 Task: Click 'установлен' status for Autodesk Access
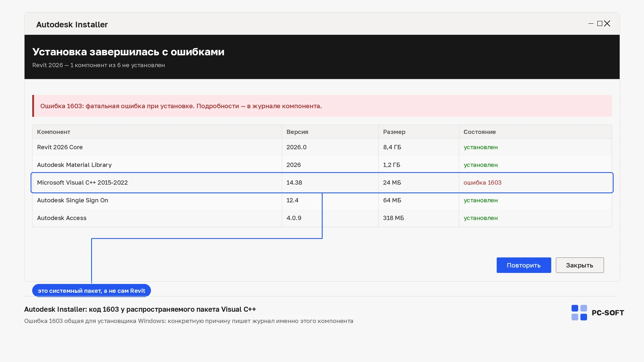click(x=481, y=218)
